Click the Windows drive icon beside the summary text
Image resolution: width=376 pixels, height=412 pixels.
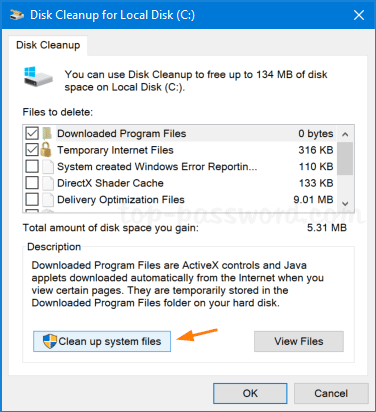38,77
